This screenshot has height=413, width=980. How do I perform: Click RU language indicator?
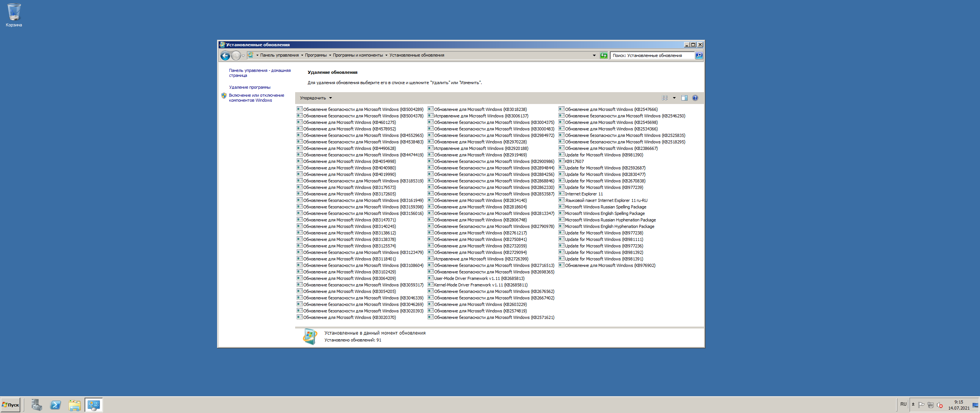click(x=903, y=405)
